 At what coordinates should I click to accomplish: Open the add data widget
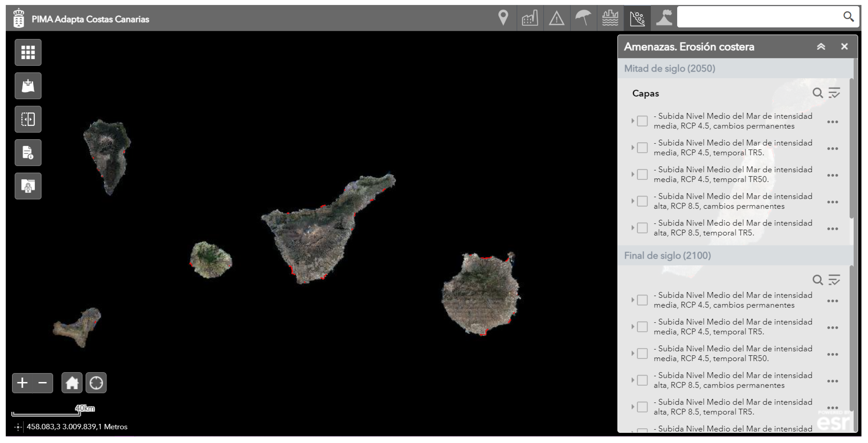(x=28, y=86)
